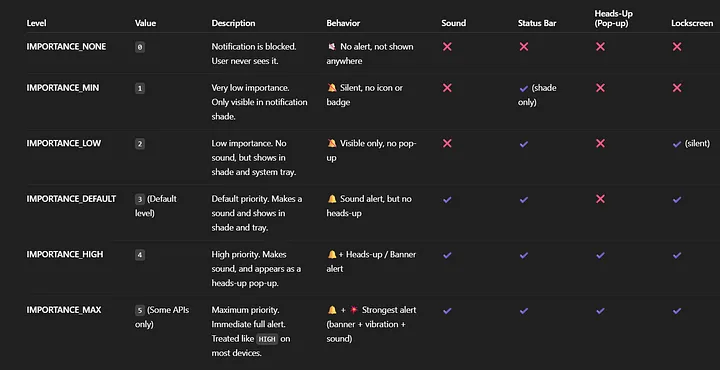
Task: Click the muted speaker icon next to 'No alert'
Action: coord(332,47)
